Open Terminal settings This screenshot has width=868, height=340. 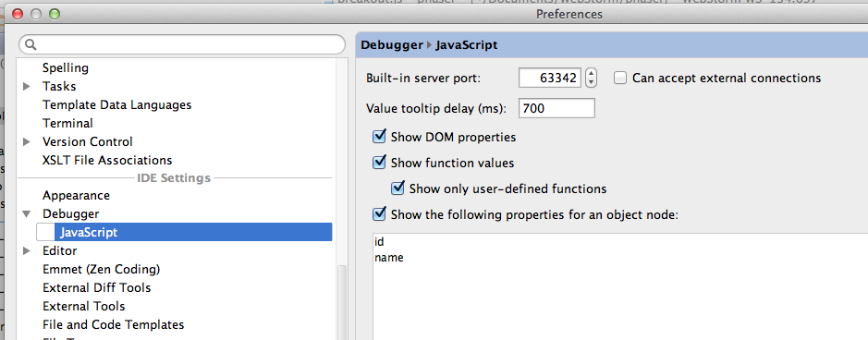click(x=67, y=123)
